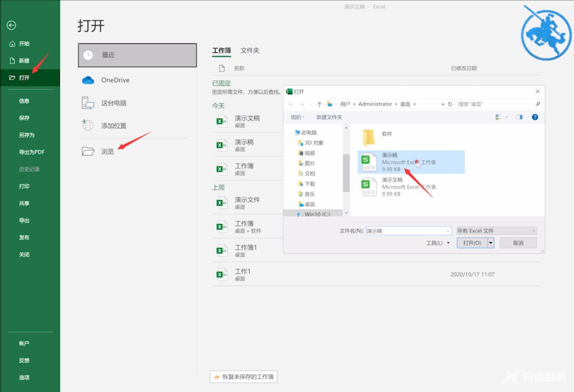Click 新建文件夹 in the dialog toolbar

tap(329, 117)
